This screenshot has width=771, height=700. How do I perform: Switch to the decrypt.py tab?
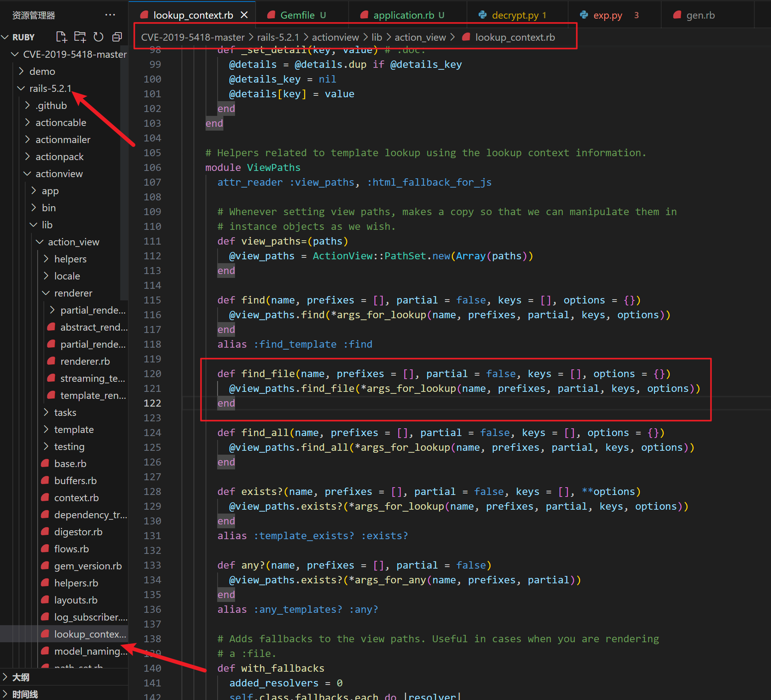(515, 15)
